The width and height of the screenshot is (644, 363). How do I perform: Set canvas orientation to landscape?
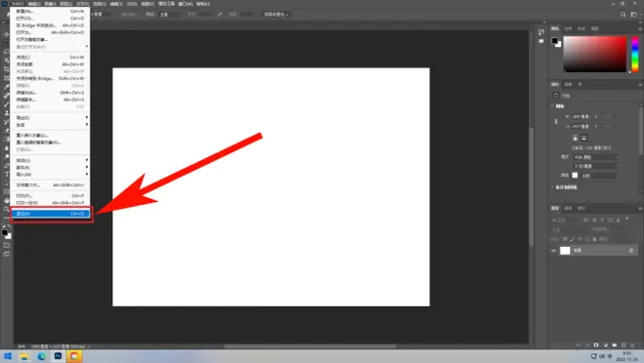[x=584, y=138]
